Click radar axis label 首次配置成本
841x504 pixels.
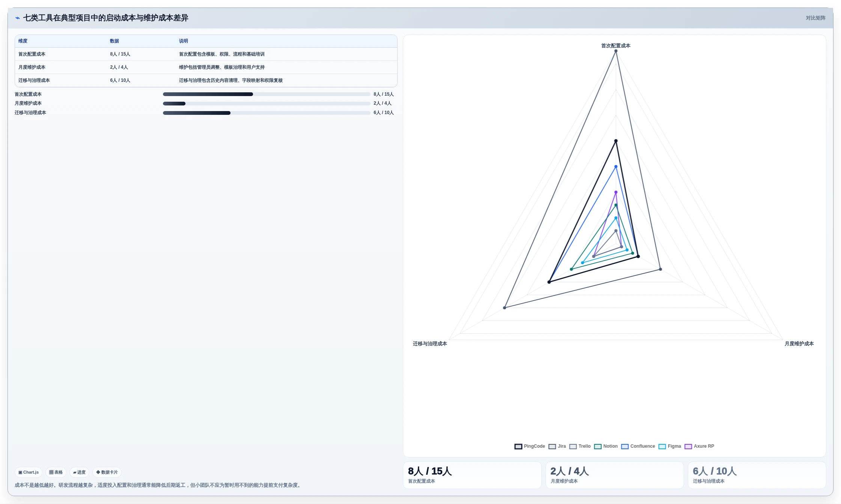coord(616,46)
